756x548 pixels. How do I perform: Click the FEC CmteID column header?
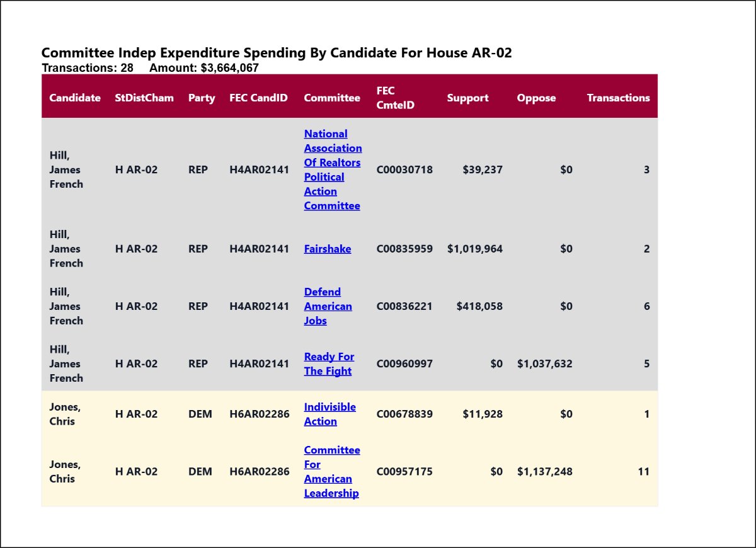click(396, 98)
